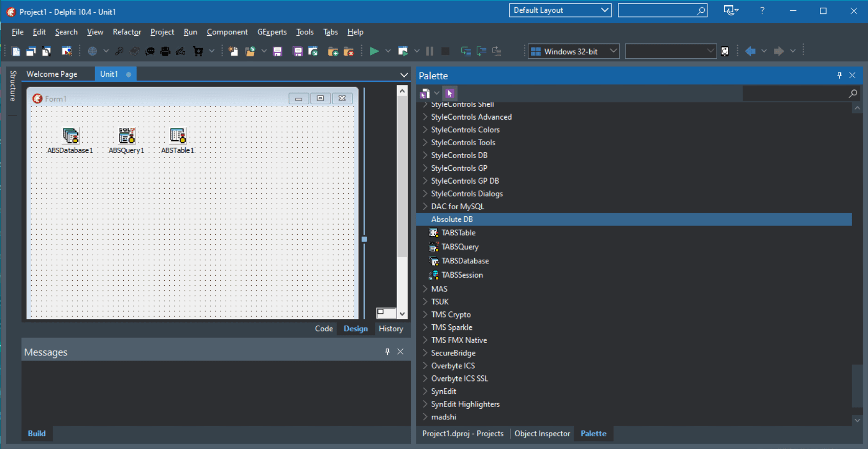
Task: Click the Run Without Debugging icon
Action: [403, 51]
